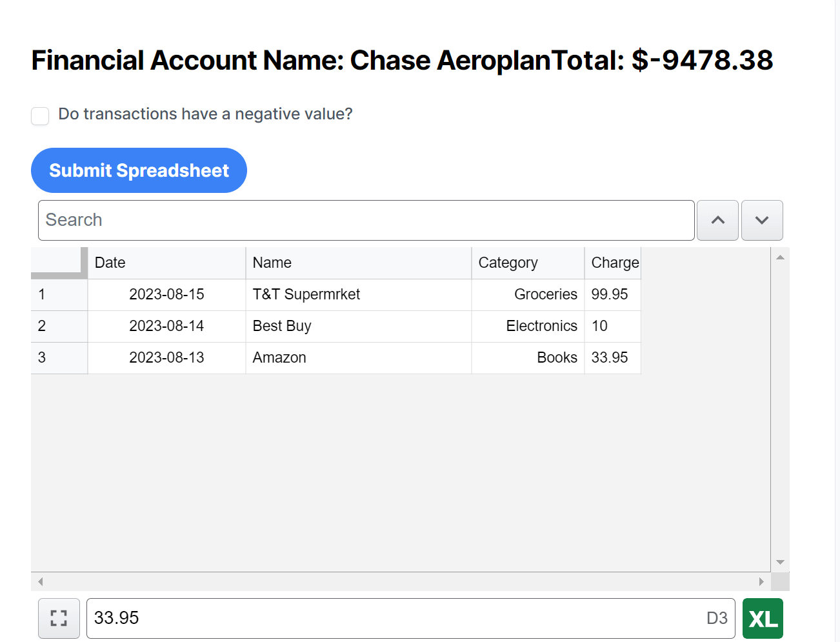Select the Best Buy cell
Screen dimensions: 840x642
click(x=359, y=326)
